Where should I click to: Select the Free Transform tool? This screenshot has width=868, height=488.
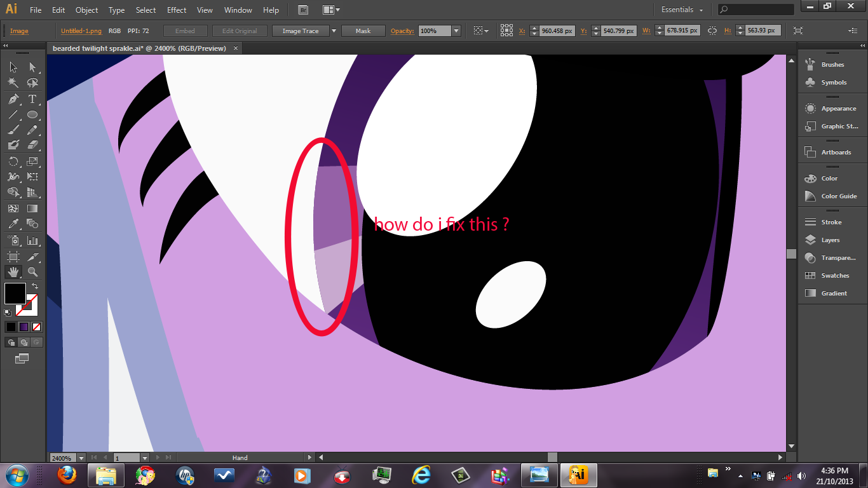coord(32,177)
